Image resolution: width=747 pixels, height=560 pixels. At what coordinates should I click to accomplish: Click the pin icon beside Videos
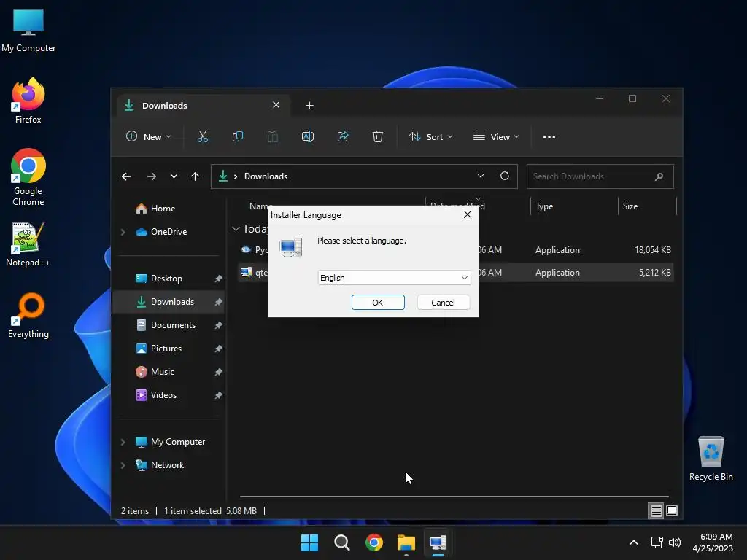click(219, 395)
